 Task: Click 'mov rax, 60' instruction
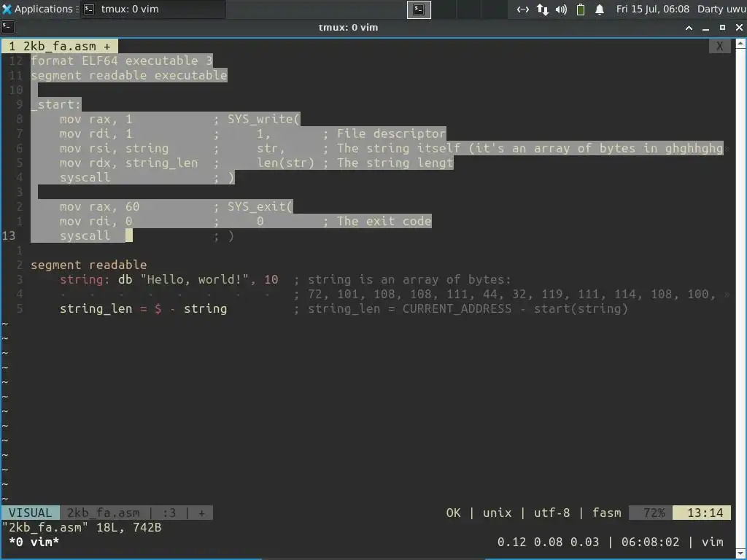coord(99,206)
